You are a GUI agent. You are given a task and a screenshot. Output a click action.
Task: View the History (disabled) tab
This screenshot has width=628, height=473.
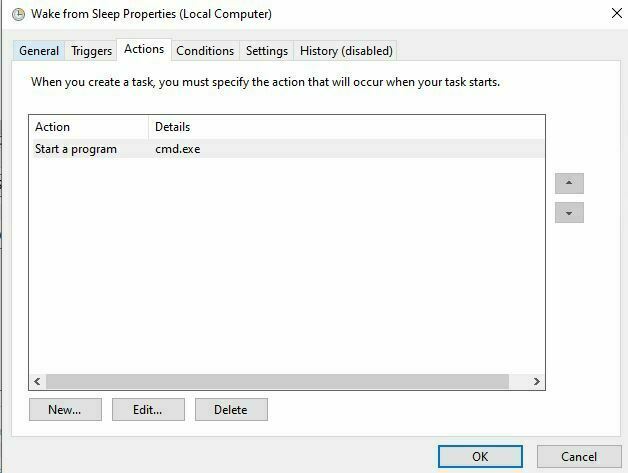tap(346, 51)
